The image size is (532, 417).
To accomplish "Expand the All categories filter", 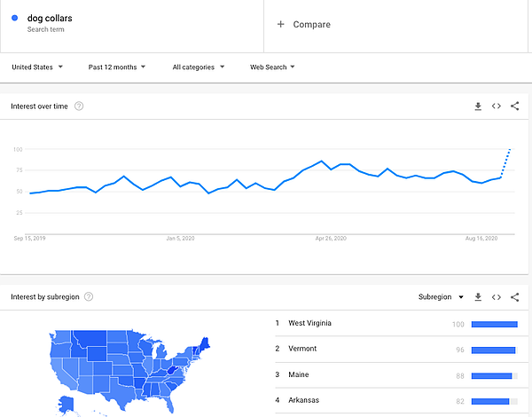I will click(x=199, y=67).
